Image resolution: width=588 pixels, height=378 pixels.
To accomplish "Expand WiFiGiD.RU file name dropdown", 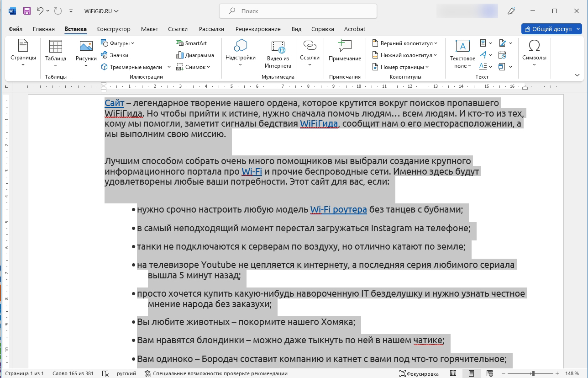I will tap(116, 11).
